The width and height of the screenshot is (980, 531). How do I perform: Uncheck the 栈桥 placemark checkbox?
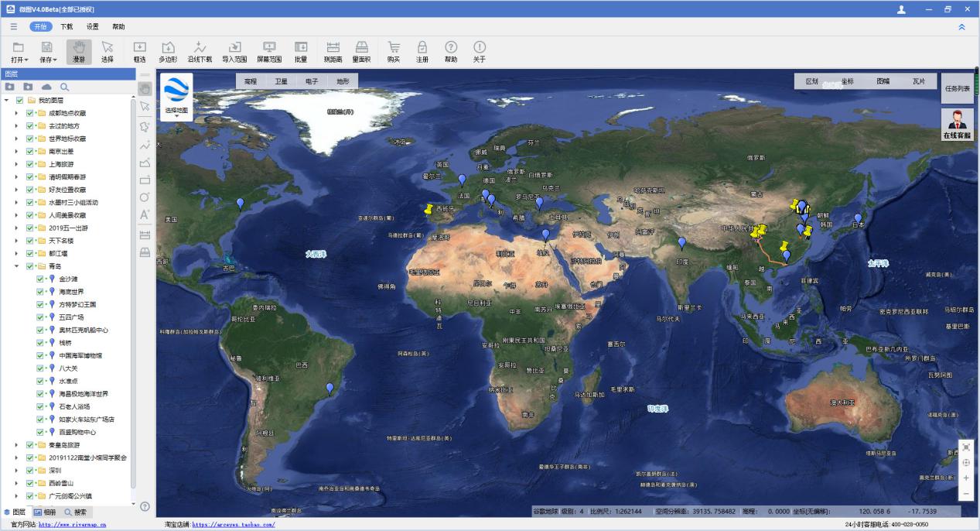tap(40, 343)
